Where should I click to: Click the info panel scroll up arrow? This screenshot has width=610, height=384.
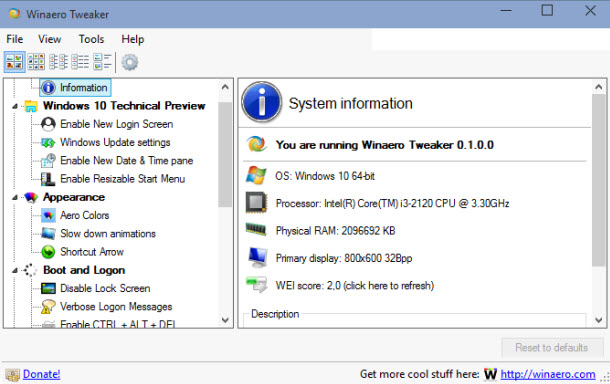point(599,87)
